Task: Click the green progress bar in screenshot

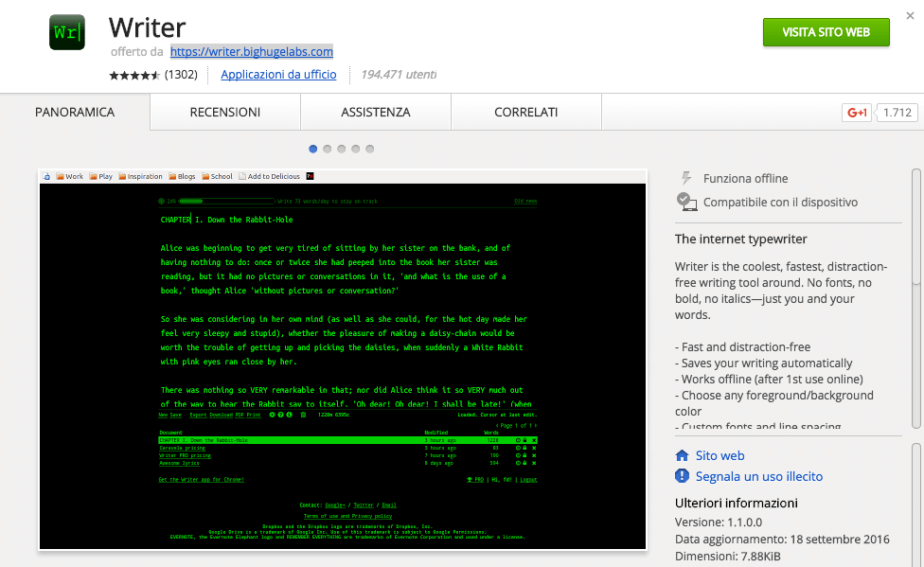Action: 227,201
